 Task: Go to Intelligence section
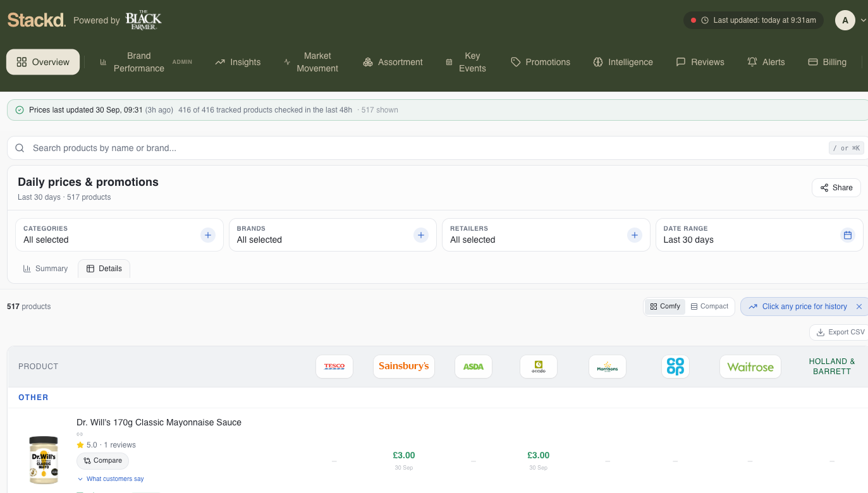point(623,62)
